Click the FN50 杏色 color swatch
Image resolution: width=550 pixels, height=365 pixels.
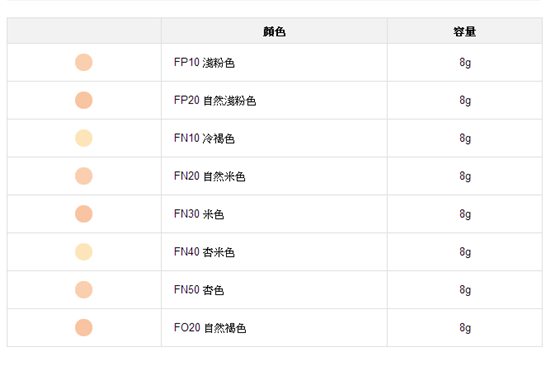pyautogui.click(x=84, y=290)
